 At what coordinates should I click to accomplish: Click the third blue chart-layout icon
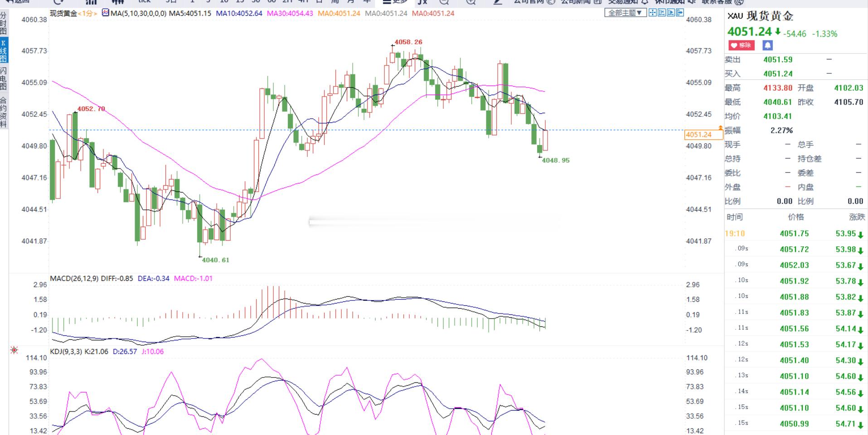671,13
